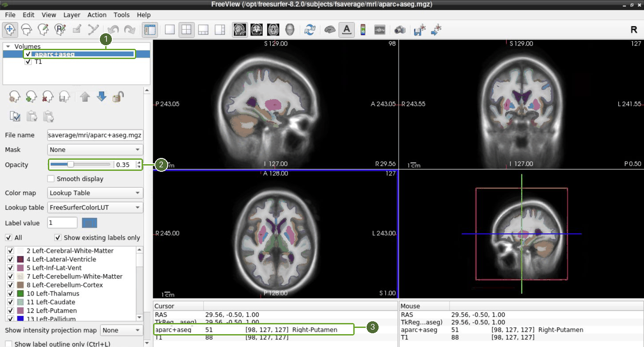Viewport: 644px width, 347px height.
Task: Click the Opacity slider
Action: pos(80,165)
